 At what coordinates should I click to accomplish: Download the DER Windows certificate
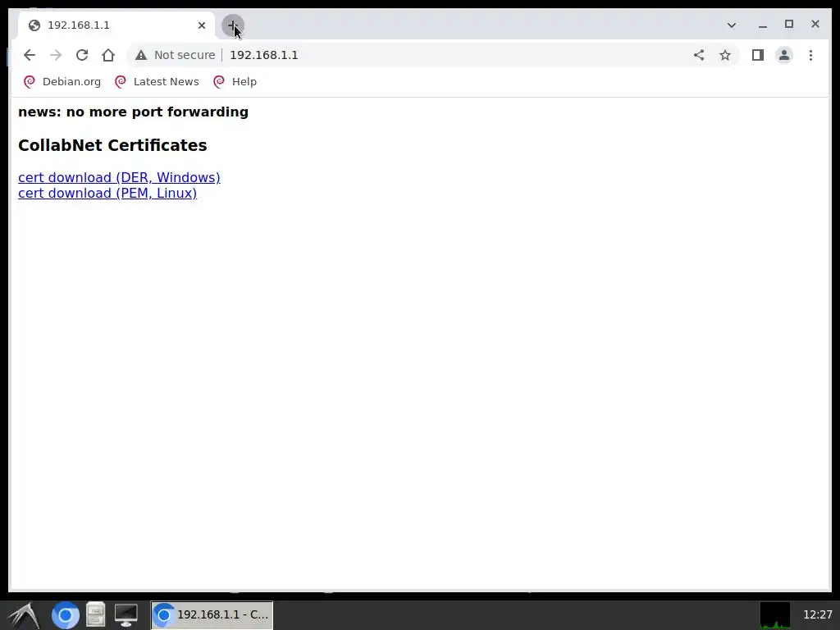119,177
